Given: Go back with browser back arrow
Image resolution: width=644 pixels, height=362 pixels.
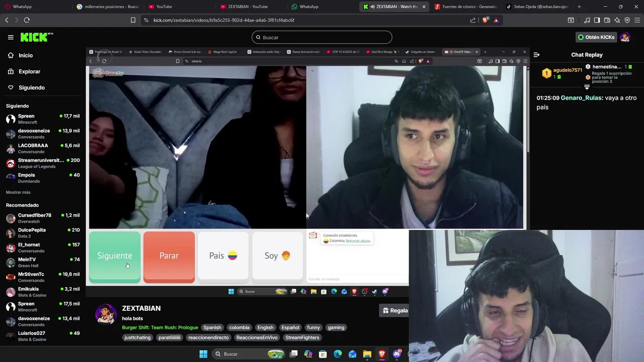Looking at the screenshot, I should (x=7, y=20).
